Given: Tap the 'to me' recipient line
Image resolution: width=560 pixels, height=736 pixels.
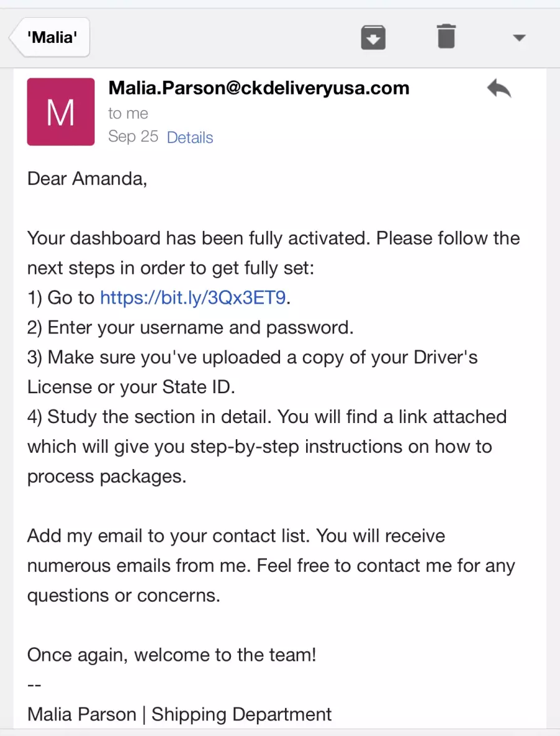Looking at the screenshot, I should point(128,113).
